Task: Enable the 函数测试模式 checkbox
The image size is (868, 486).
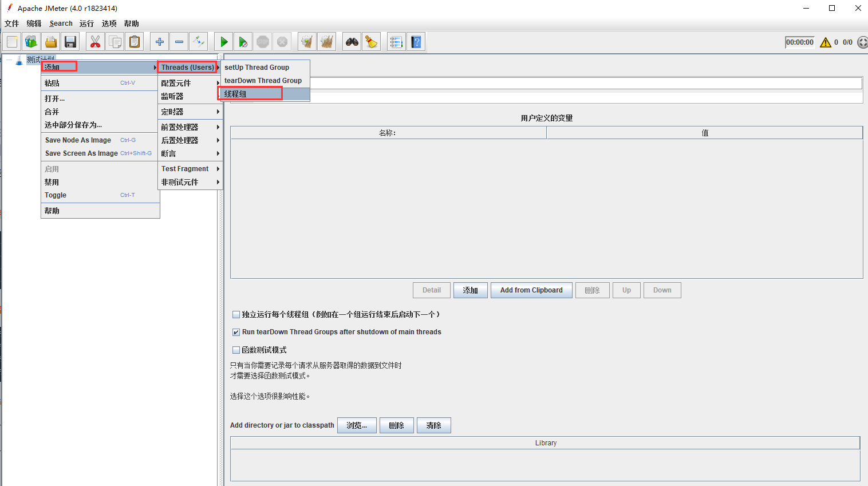Action: (236, 350)
